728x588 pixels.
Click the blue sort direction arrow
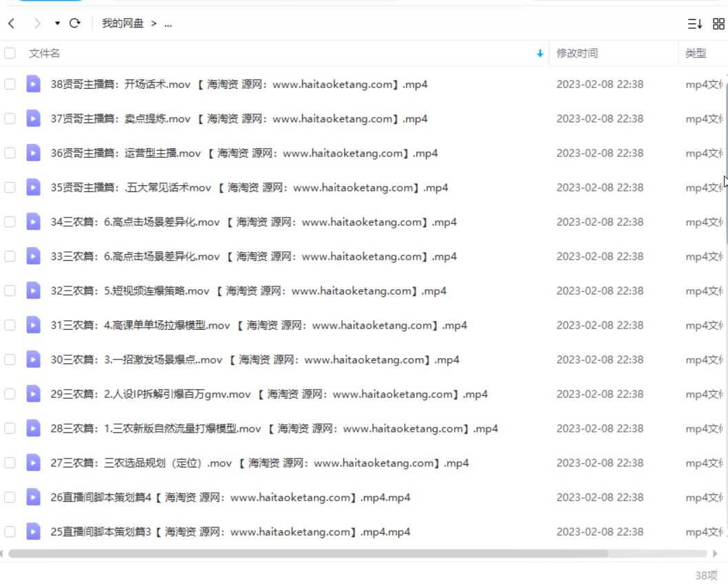click(x=540, y=54)
